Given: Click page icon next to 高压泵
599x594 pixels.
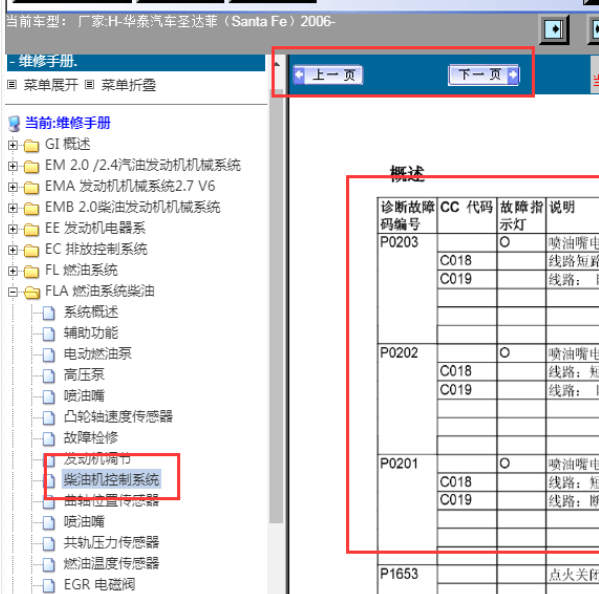Looking at the screenshot, I should pos(49,376).
